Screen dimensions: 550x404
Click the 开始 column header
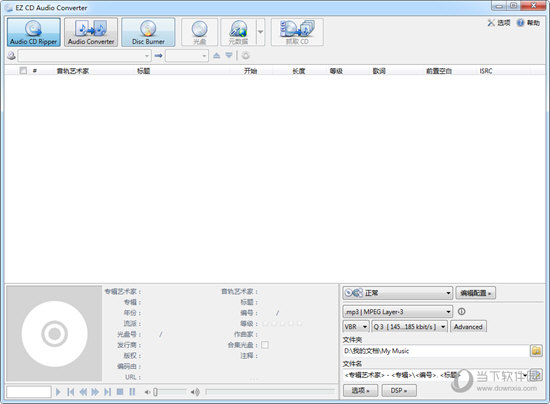250,71
